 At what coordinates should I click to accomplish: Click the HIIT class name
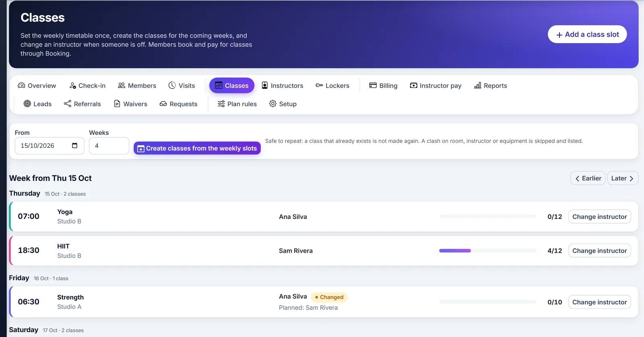click(x=63, y=246)
